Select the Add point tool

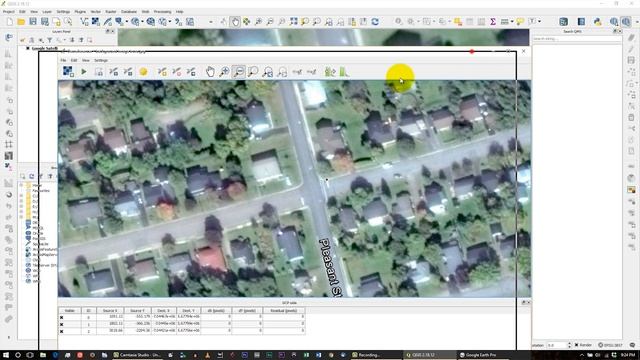click(x=162, y=72)
